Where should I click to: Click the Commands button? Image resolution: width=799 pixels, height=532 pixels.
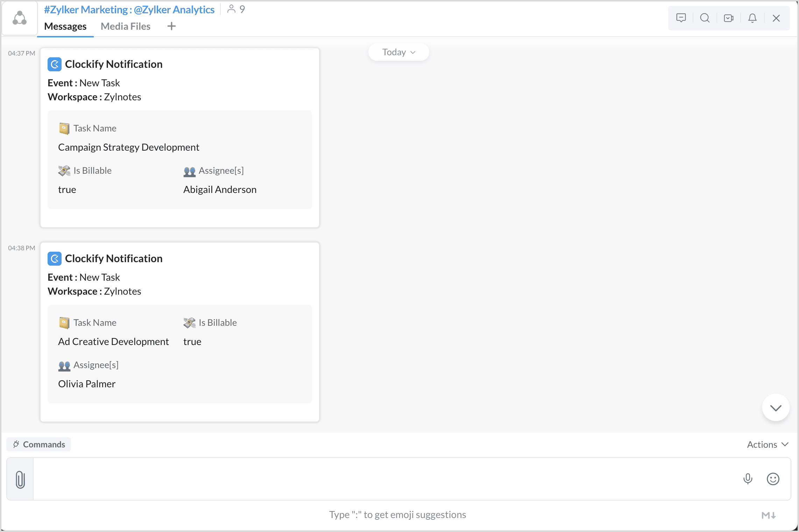point(39,444)
